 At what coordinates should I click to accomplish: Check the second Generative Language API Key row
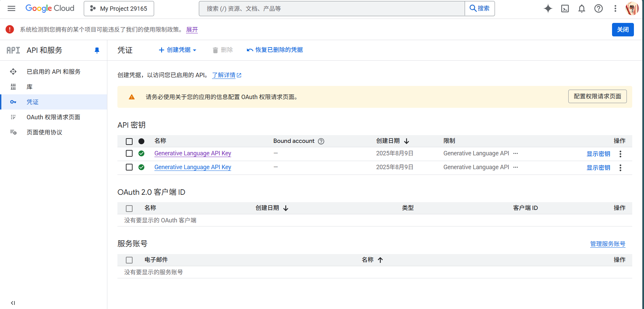coord(129,167)
